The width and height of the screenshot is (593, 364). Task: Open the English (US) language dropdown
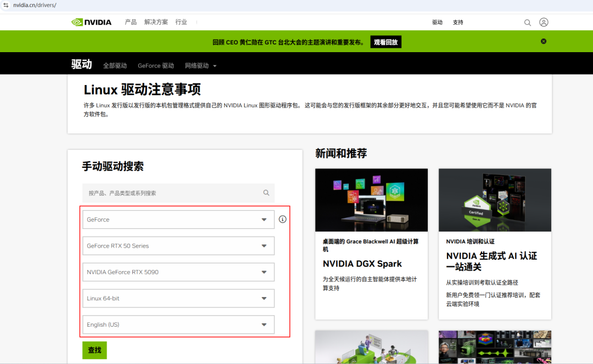pyautogui.click(x=178, y=324)
